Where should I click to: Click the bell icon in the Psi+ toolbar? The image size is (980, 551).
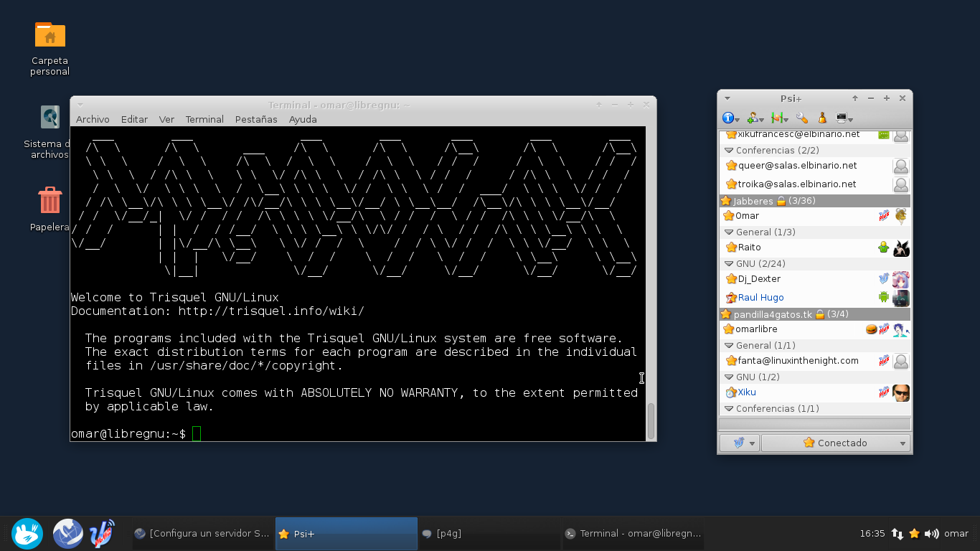click(x=822, y=118)
